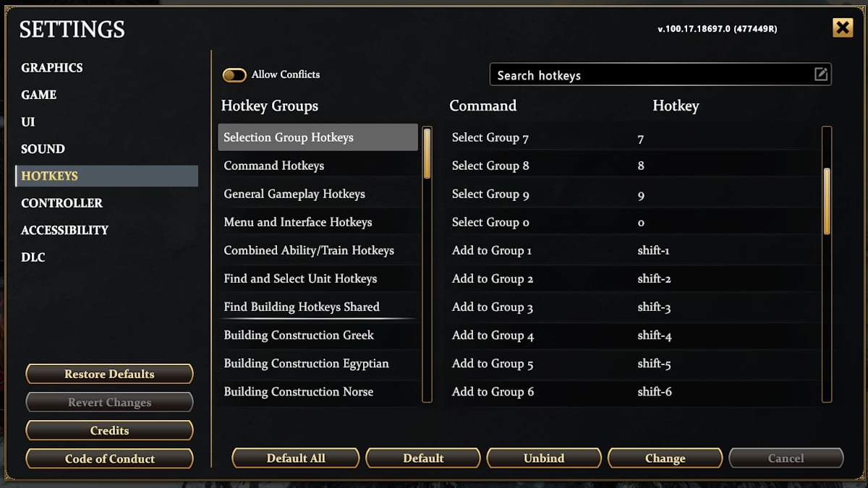
Task: Click the pencil icon in the search field
Action: pyautogui.click(x=821, y=74)
